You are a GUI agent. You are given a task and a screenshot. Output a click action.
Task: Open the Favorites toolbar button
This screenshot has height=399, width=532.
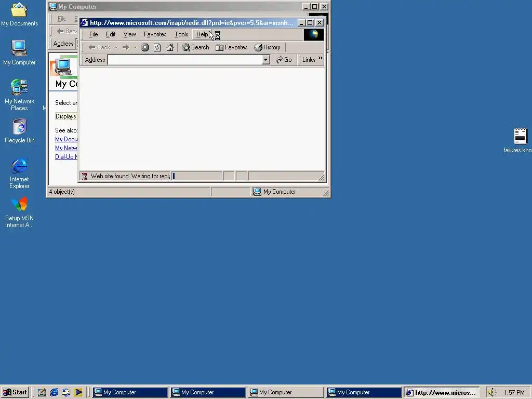pos(232,47)
